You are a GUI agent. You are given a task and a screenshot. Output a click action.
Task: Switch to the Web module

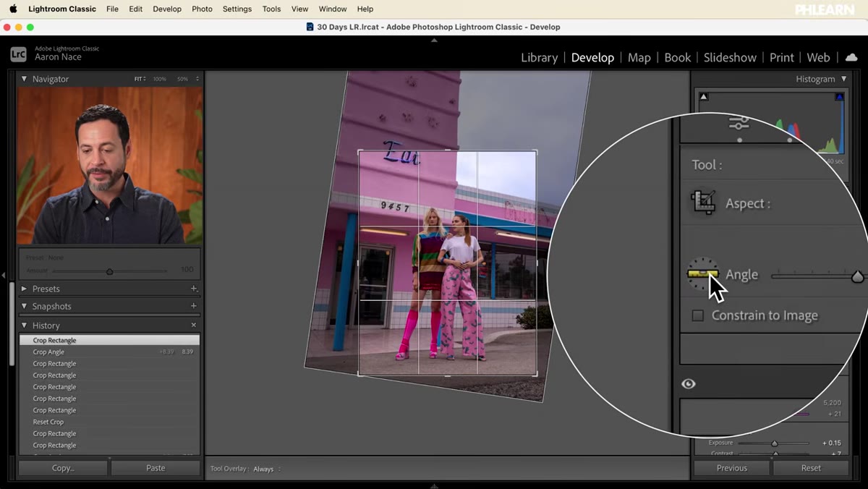tap(818, 57)
